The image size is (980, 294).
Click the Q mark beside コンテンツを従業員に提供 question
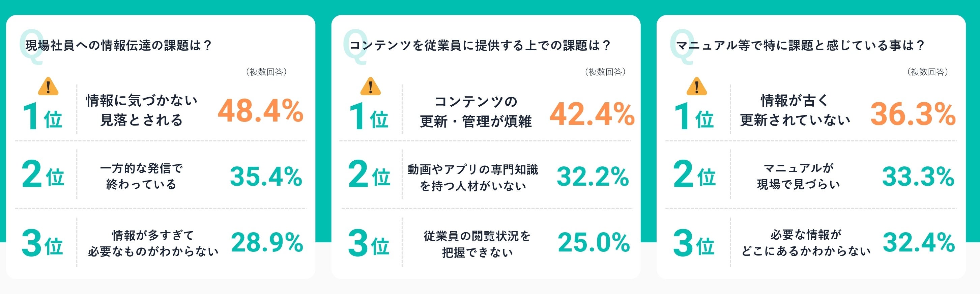click(354, 47)
